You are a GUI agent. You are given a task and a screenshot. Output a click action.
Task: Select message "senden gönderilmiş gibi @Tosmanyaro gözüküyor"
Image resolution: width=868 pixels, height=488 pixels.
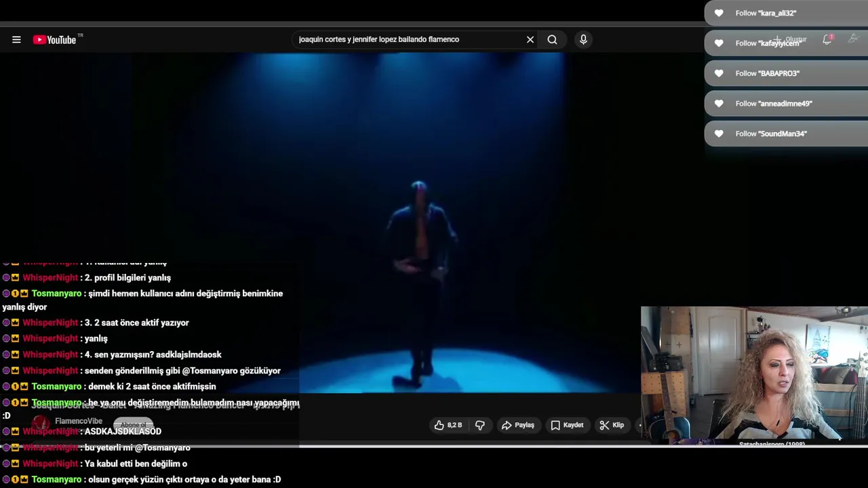pos(182,371)
